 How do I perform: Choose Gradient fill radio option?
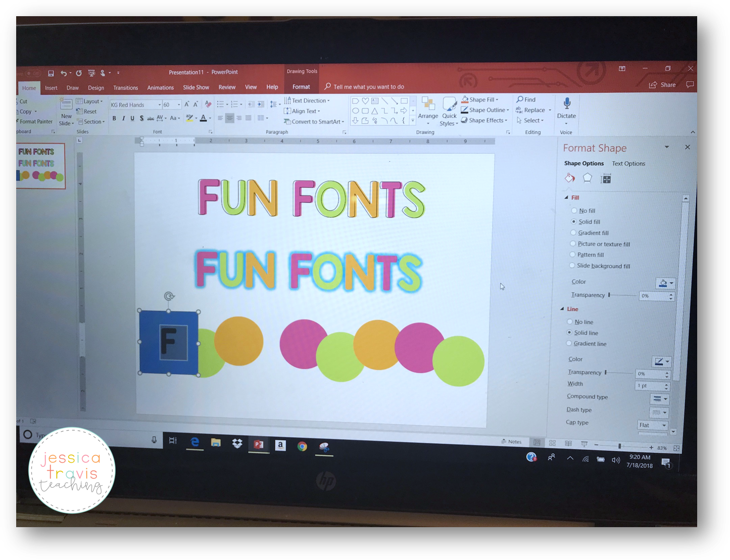coord(573,232)
